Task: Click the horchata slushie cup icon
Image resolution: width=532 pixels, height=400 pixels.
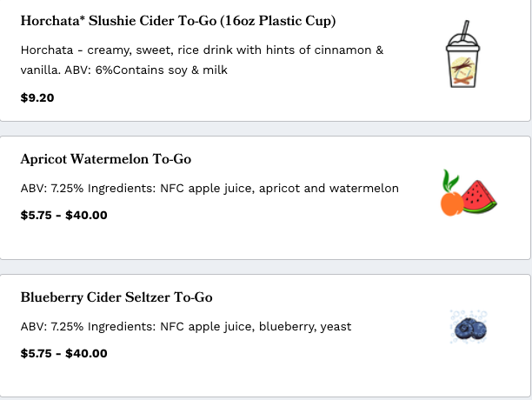Action: (x=462, y=54)
